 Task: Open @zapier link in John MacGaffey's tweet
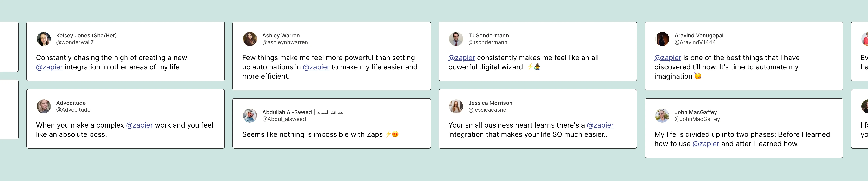706,144
